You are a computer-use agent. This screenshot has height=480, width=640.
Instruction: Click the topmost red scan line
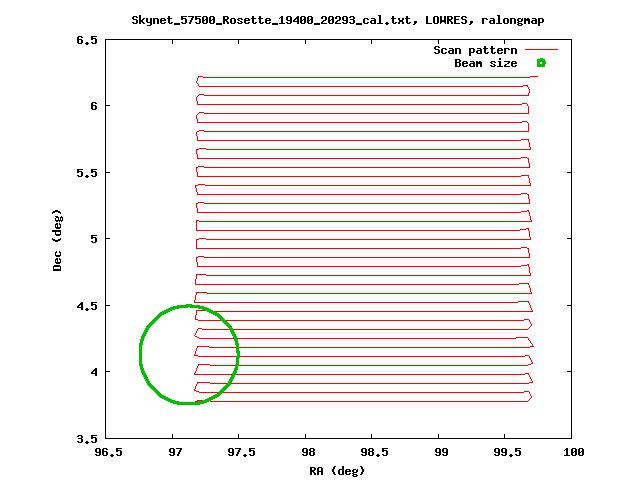click(x=367, y=77)
